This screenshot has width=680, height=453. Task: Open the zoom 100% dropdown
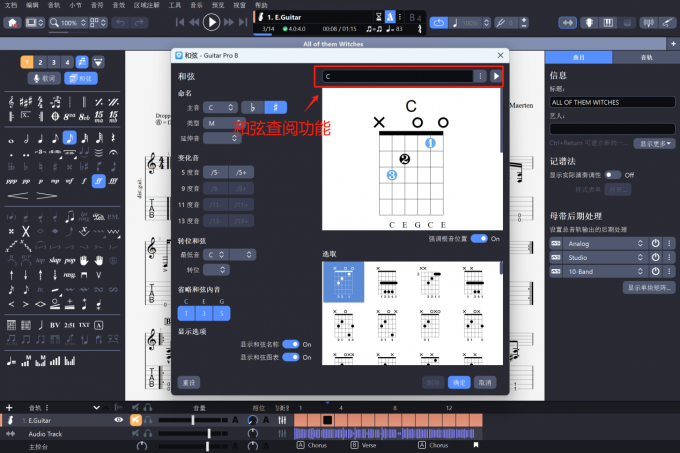tap(68, 23)
